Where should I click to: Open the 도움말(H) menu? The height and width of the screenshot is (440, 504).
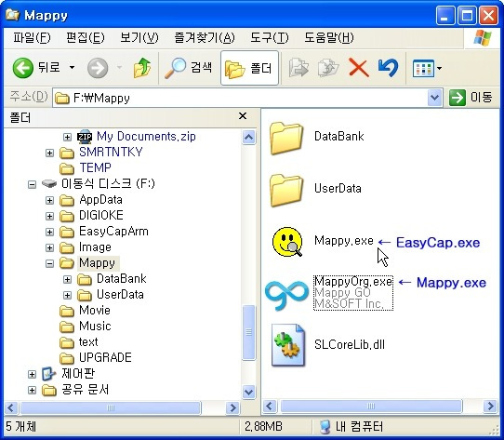[329, 38]
